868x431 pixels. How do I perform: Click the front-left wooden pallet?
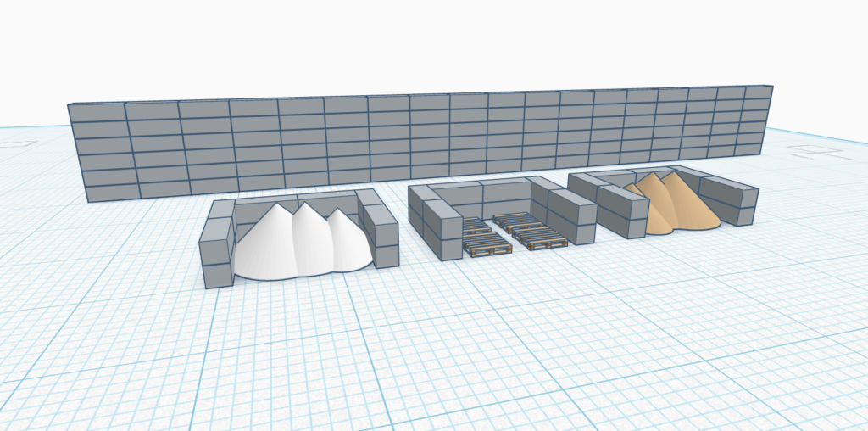(487, 245)
